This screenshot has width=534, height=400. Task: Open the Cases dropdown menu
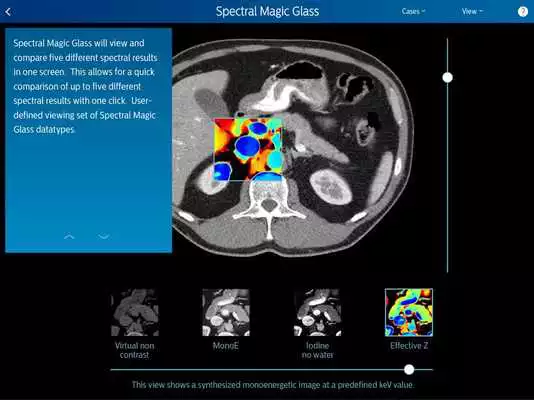pos(413,12)
